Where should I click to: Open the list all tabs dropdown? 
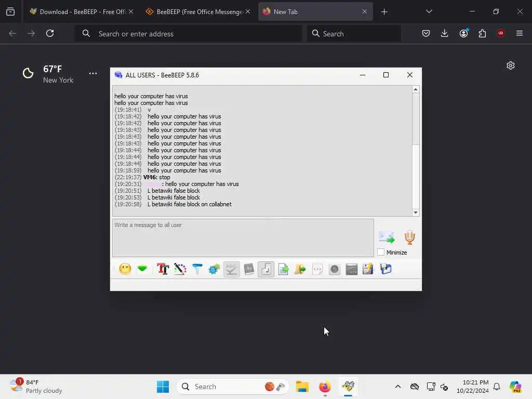click(x=429, y=11)
